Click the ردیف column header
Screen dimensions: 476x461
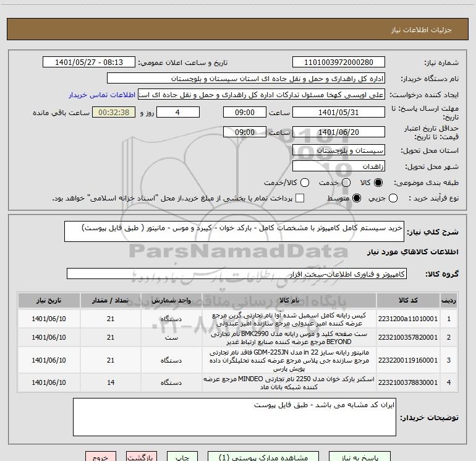(x=449, y=300)
